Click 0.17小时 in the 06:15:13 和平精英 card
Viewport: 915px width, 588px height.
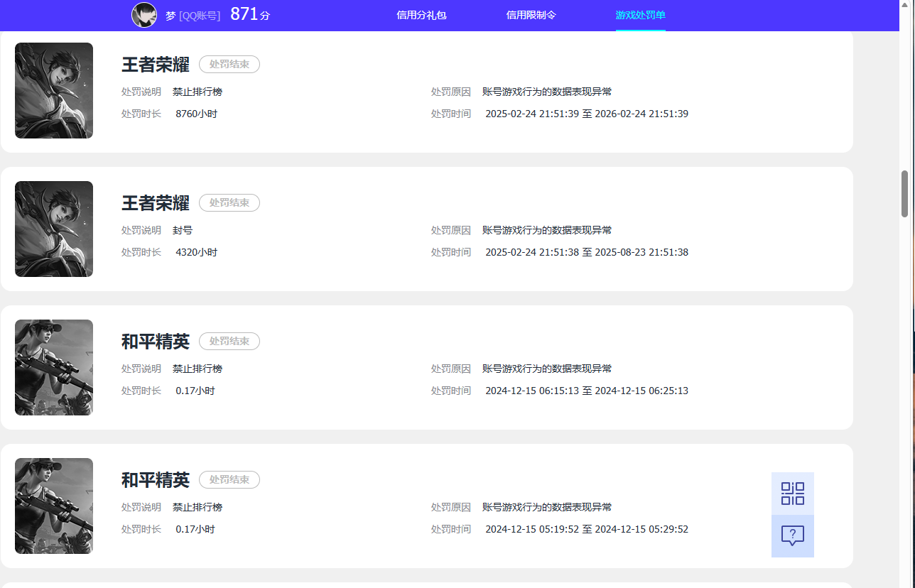click(195, 391)
